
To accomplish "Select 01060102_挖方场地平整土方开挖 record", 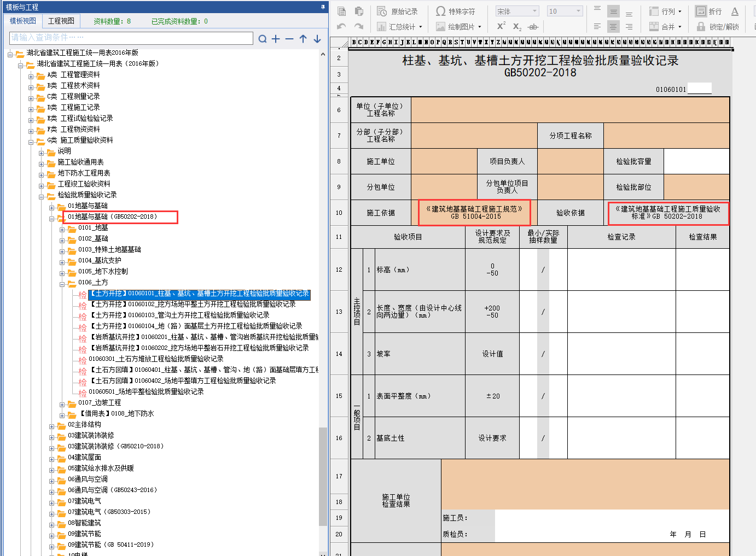I will (192, 304).
